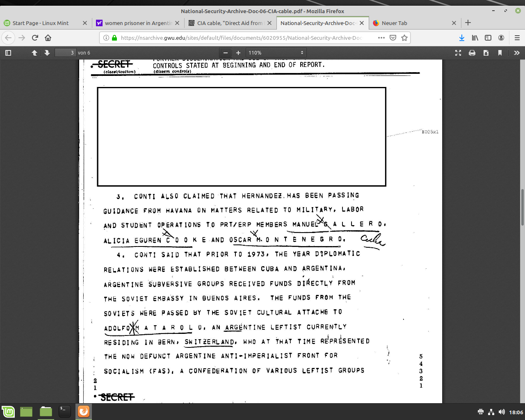Image resolution: width=525 pixels, height=420 pixels.
Task: Open the Linux Mint start menu
Action: (x=8, y=411)
